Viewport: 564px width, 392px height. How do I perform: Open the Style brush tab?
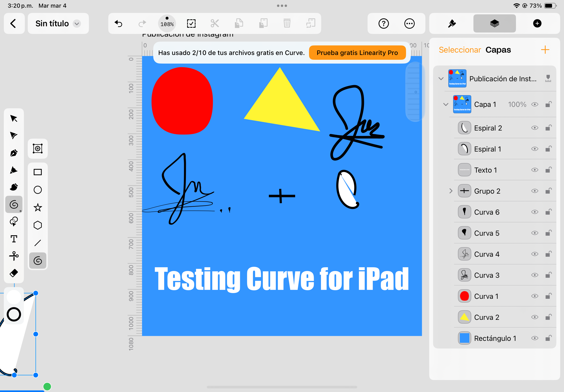(x=452, y=24)
